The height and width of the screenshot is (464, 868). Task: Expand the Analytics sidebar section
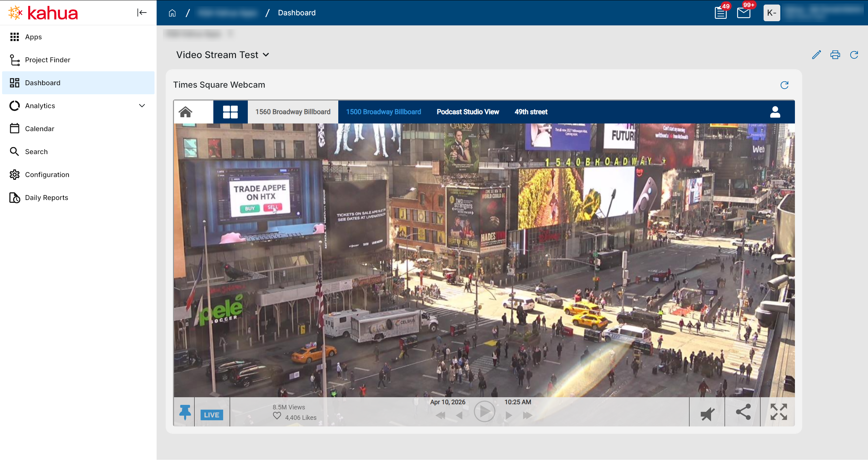pyautogui.click(x=142, y=106)
